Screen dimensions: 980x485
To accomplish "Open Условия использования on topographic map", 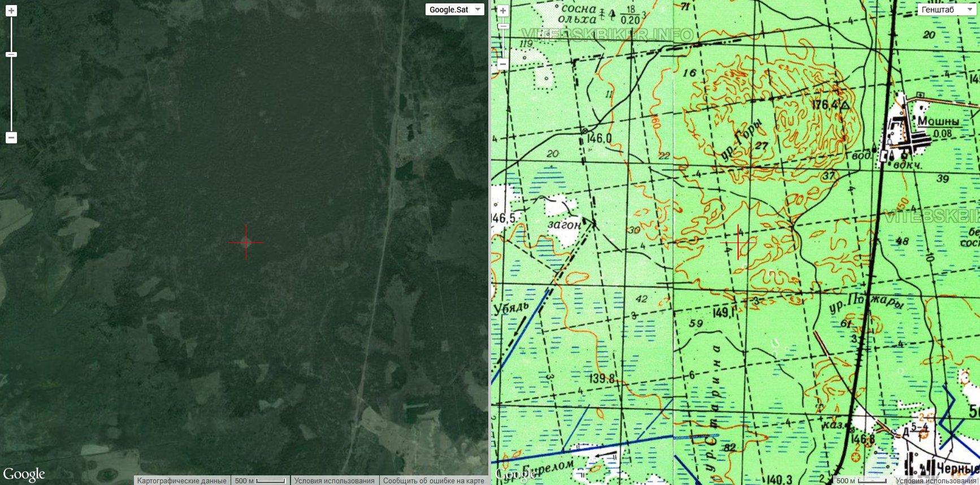I will click(935, 480).
